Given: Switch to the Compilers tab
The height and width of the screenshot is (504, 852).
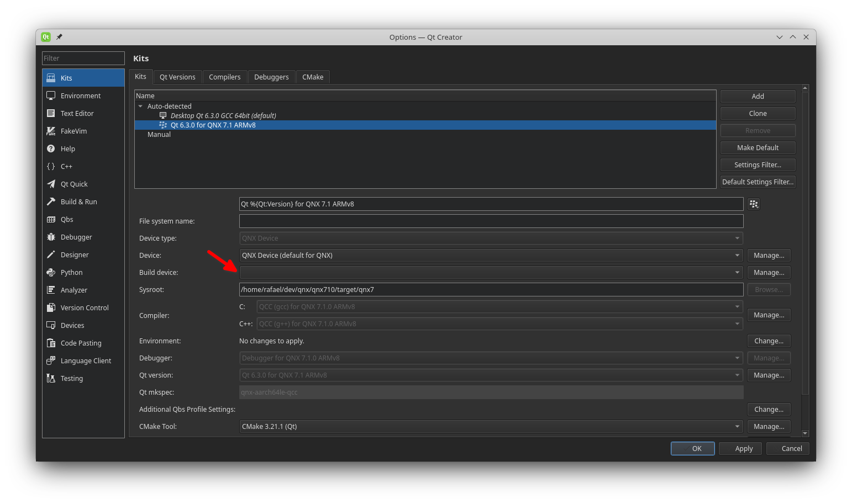Looking at the screenshot, I should point(224,77).
